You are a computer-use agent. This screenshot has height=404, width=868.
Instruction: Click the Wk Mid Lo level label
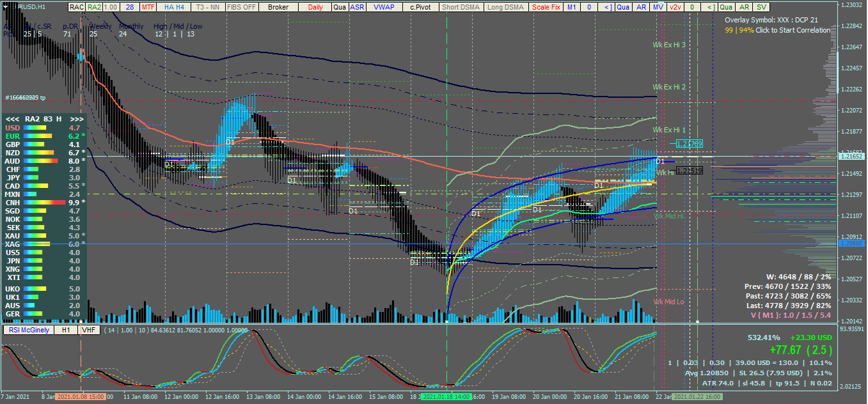coord(669,302)
